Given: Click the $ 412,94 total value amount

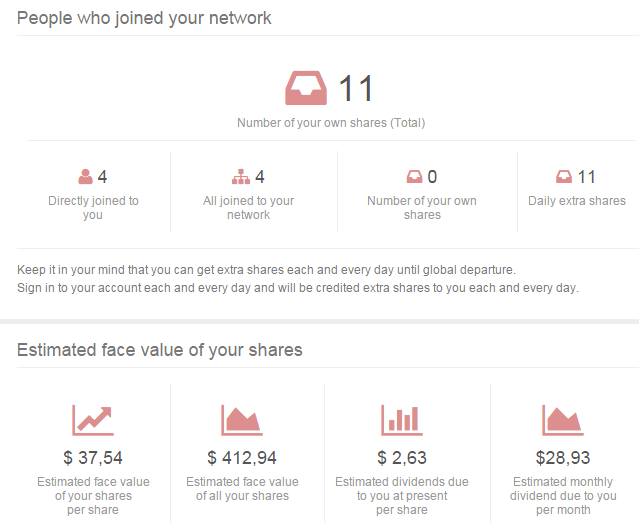Looking at the screenshot, I should pos(242,458).
